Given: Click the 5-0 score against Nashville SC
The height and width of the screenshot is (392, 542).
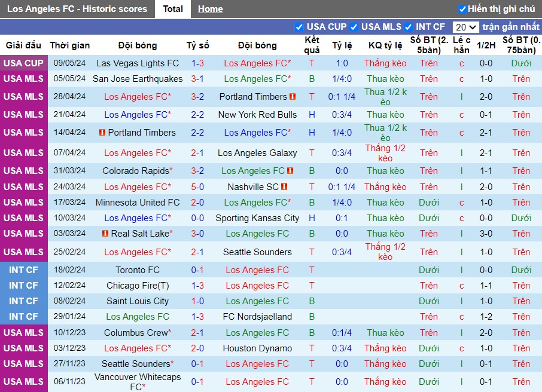Looking at the screenshot, I should [x=198, y=187].
